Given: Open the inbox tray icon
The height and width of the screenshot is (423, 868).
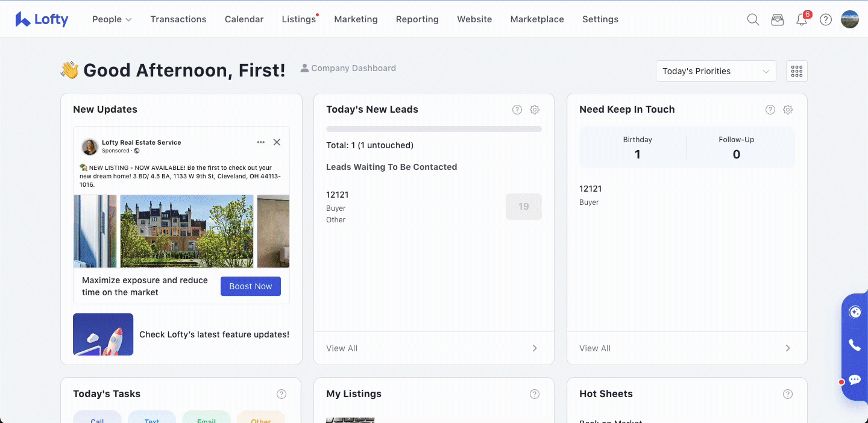Looking at the screenshot, I should [778, 19].
